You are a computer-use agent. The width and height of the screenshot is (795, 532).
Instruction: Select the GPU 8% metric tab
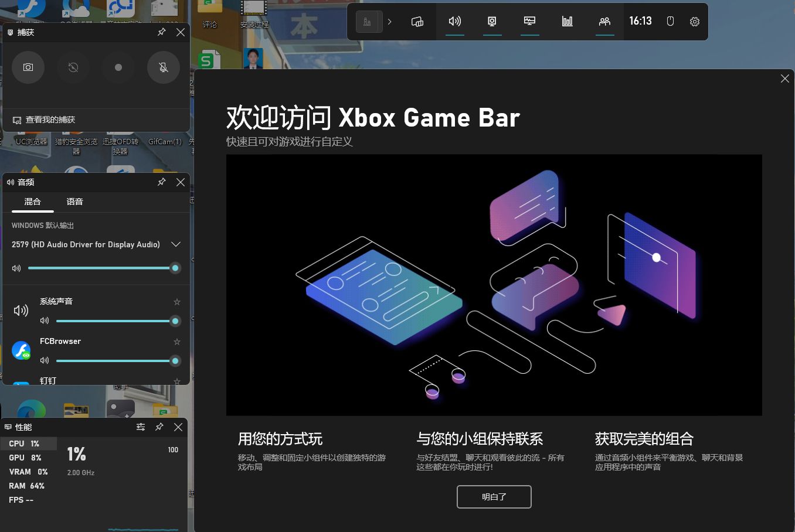point(29,458)
